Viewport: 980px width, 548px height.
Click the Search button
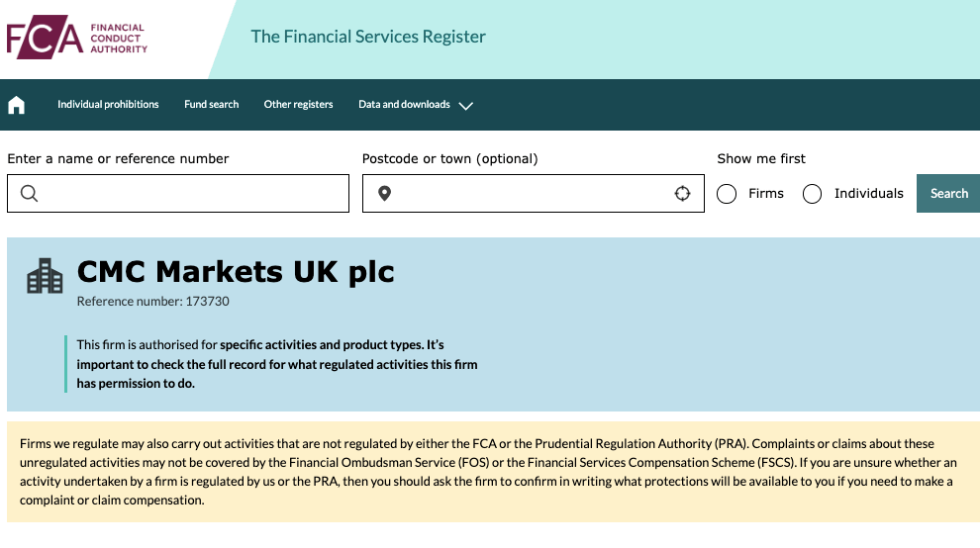tap(948, 194)
